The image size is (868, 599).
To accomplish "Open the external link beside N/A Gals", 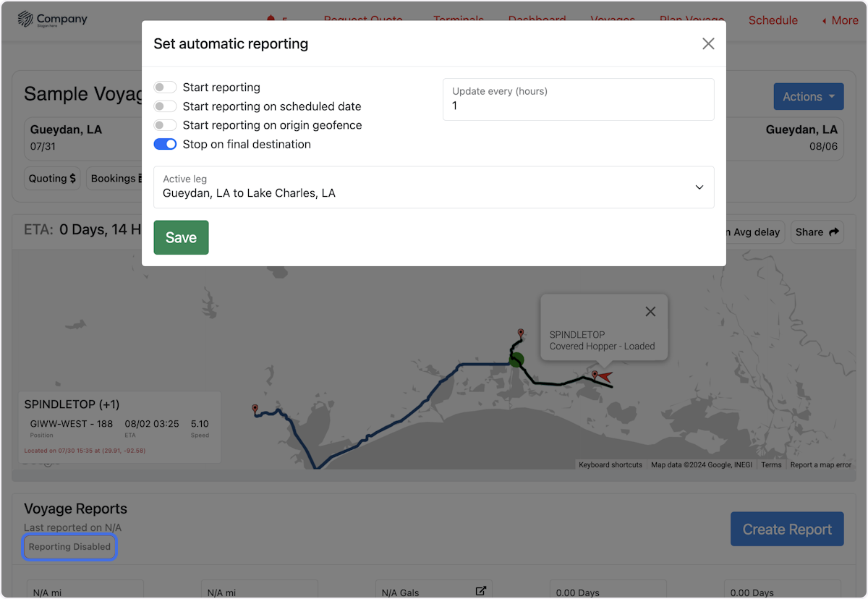I will click(x=480, y=591).
